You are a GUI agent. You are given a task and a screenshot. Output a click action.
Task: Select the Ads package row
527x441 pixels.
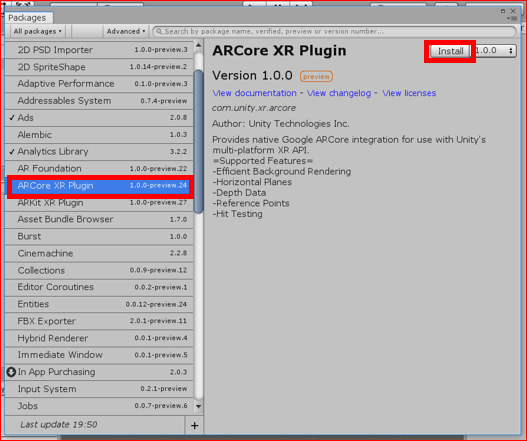(x=99, y=118)
